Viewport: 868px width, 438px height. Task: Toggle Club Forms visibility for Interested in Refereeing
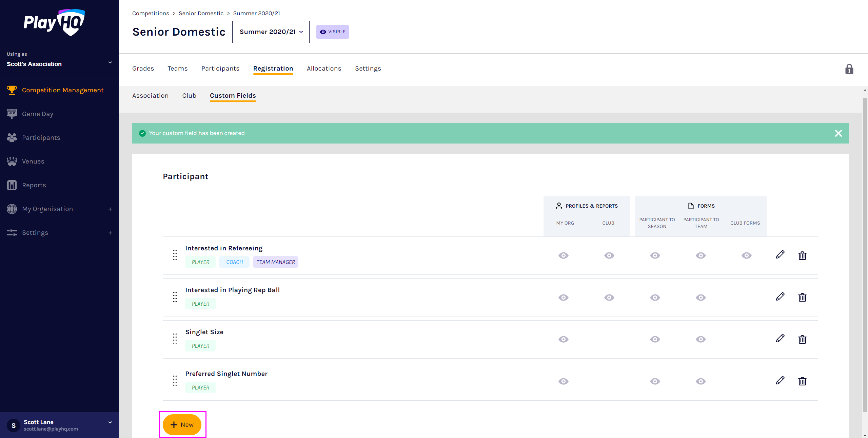coord(746,255)
